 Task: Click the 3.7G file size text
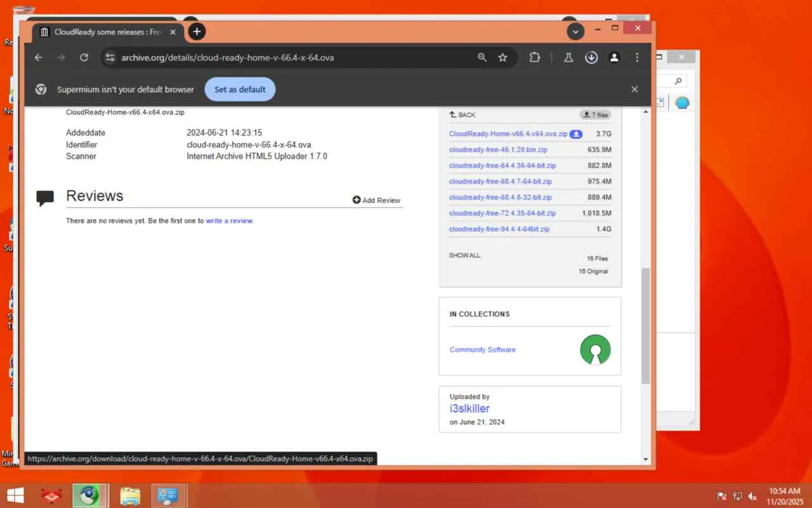[x=603, y=134]
